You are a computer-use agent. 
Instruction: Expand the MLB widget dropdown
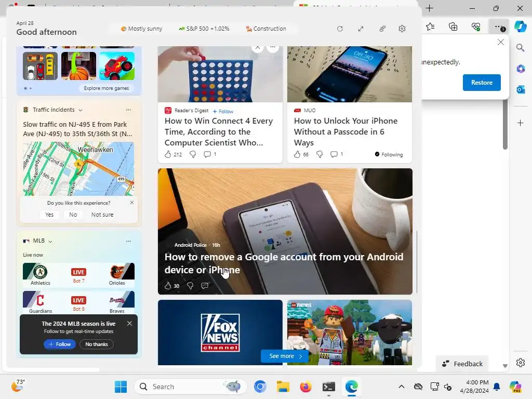point(50,241)
